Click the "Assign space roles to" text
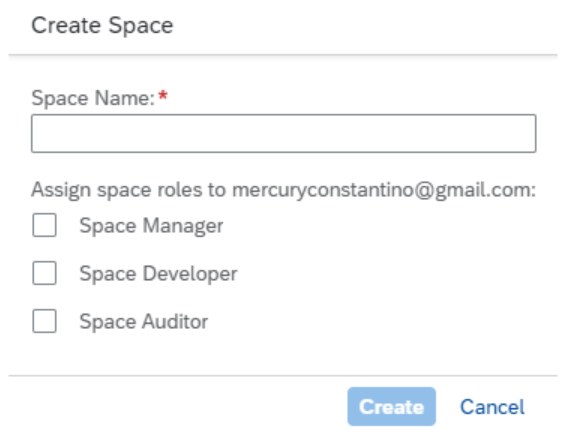Viewport: 570px width, 434px height. click(129, 190)
